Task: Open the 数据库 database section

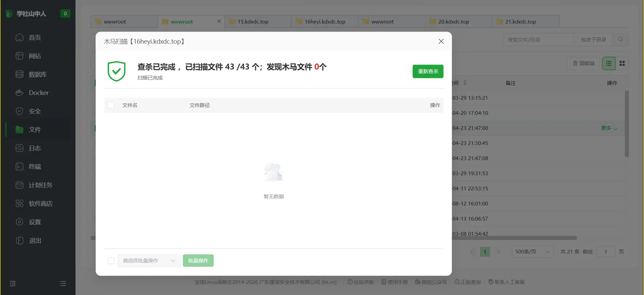Action: 38,74
